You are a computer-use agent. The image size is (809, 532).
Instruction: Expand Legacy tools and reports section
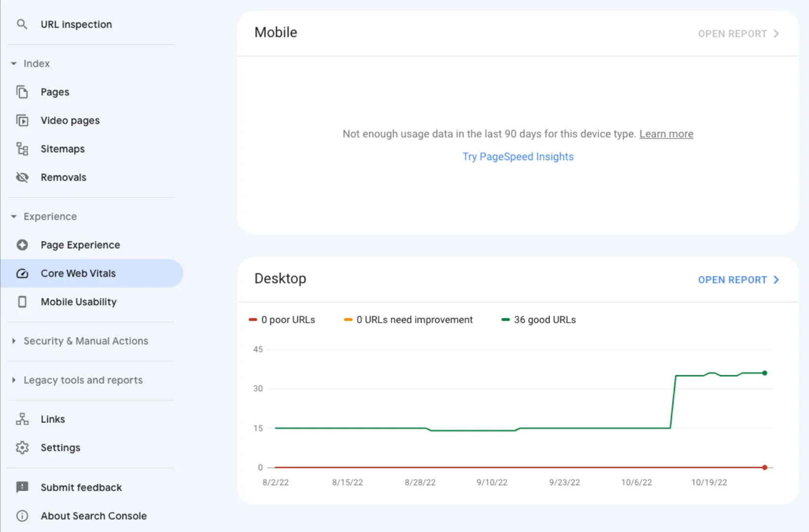pos(14,380)
